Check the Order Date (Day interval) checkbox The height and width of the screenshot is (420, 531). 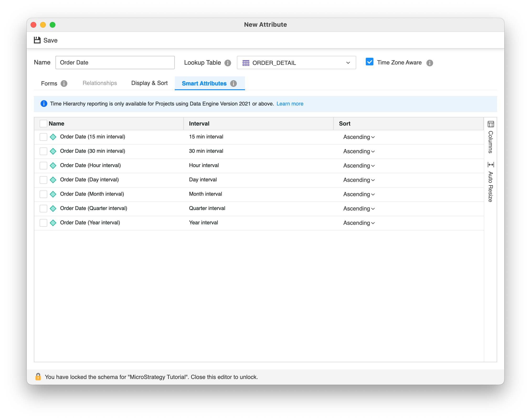click(x=43, y=180)
